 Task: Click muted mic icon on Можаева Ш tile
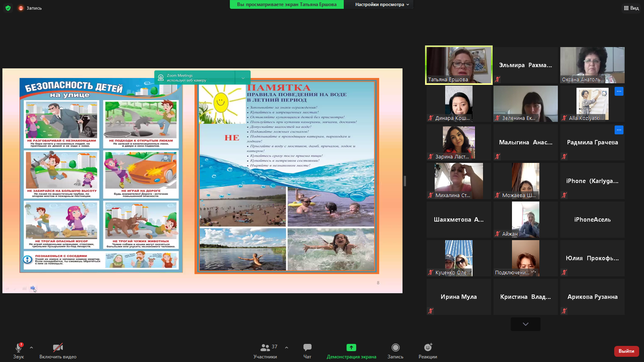(x=497, y=195)
